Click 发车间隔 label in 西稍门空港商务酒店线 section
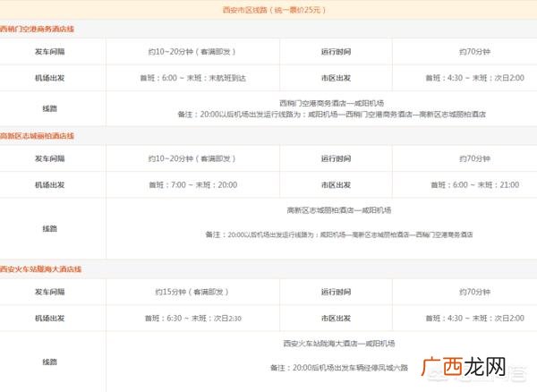The image size is (537, 392). pyautogui.click(x=49, y=52)
